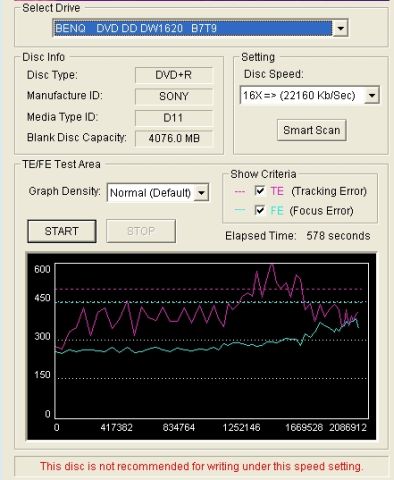Toggle the FE Focus Error checkbox

click(260, 210)
